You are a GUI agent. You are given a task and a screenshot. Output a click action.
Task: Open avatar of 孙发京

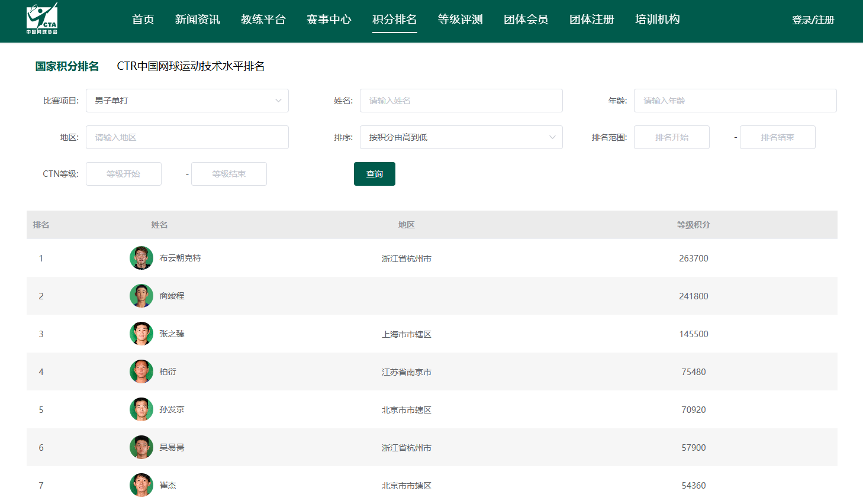coord(141,409)
